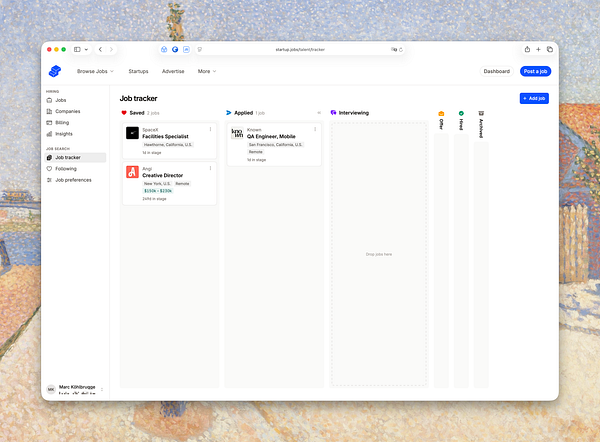The image size is (600, 442).
Task: Open Job preferences in the sidebar
Action: (75, 180)
